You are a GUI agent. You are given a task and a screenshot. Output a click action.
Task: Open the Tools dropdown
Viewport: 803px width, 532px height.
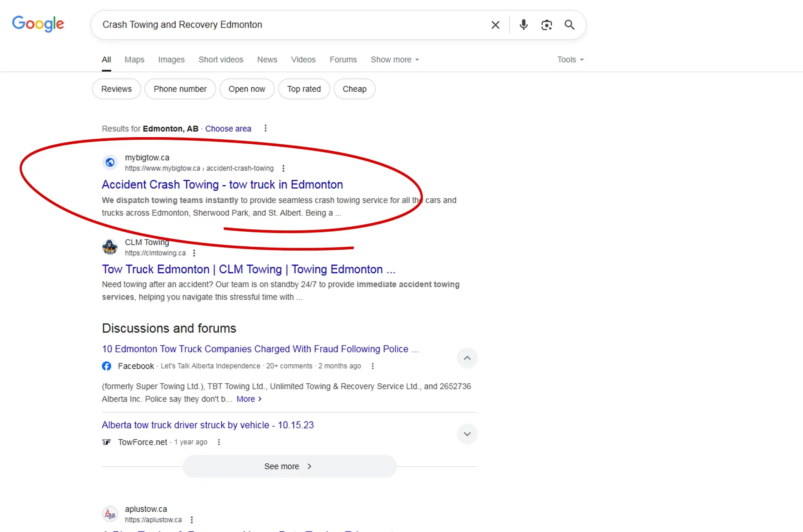tap(570, 59)
